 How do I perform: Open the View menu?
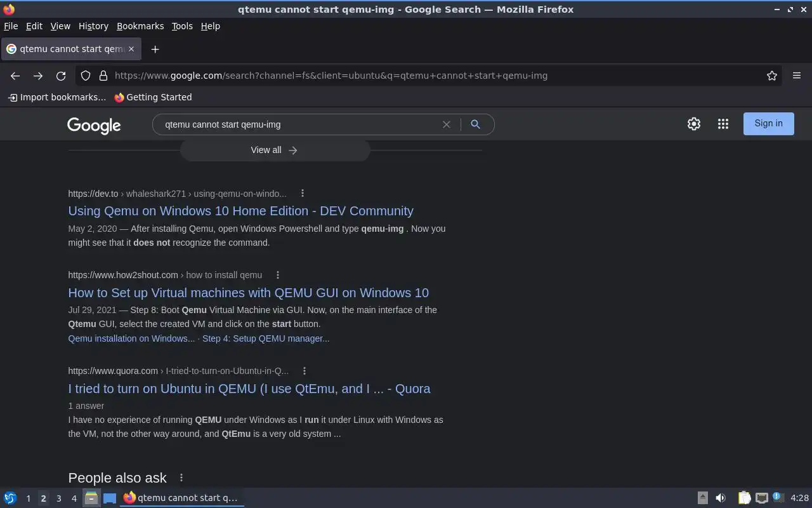tap(60, 26)
